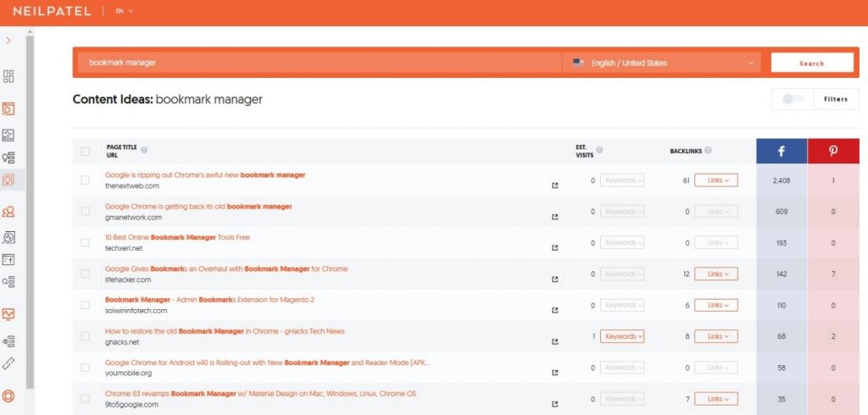Open 'Google is ripping out Chrome's awful' article
The image size is (868, 415).
pos(205,174)
